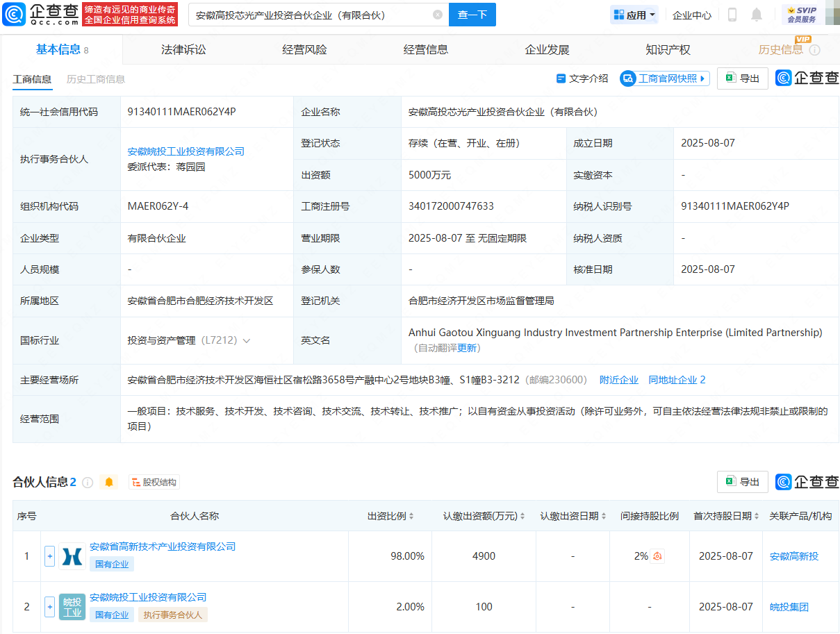Open 企业中心 in the header

click(x=692, y=15)
